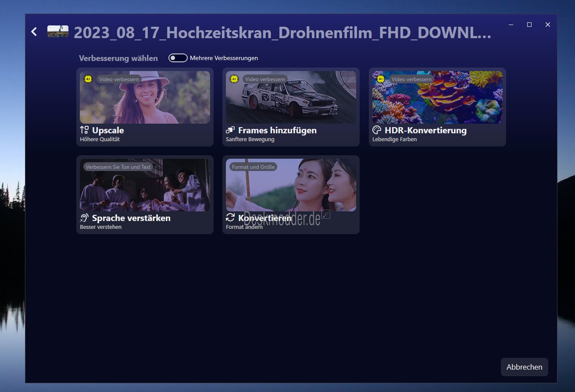Open the Sprache verstärken group image
This screenshot has height=392, width=575.
(x=145, y=185)
